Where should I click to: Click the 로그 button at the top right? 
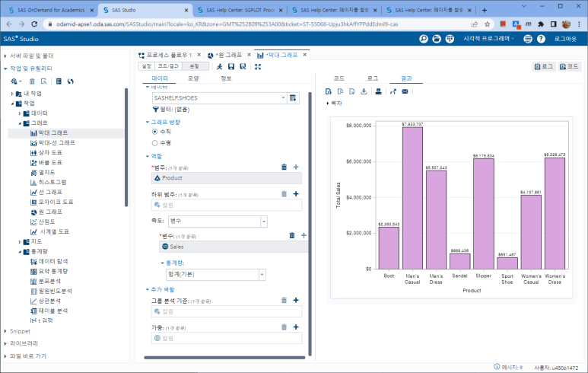544,66
